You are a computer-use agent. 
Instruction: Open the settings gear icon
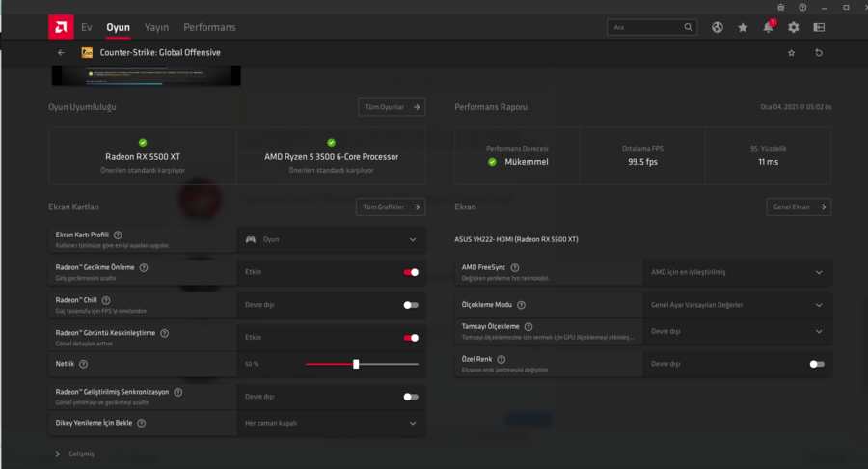tap(793, 27)
